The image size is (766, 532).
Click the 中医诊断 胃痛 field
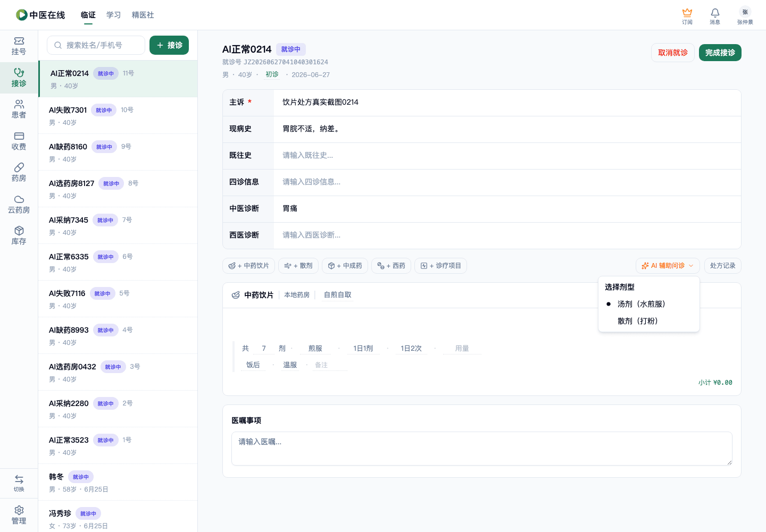(x=507, y=209)
